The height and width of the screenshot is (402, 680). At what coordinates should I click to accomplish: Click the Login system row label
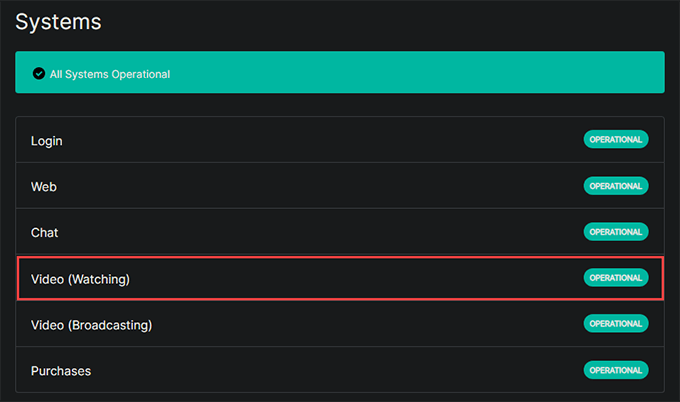click(47, 141)
